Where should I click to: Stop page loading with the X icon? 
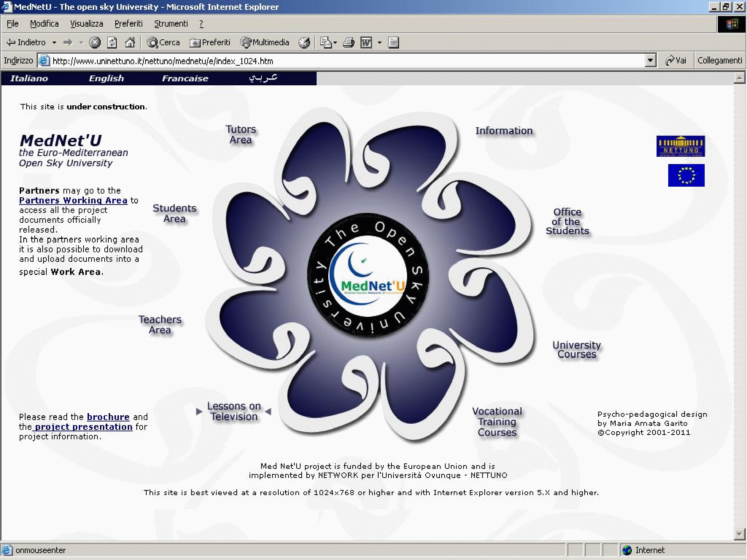95,43
